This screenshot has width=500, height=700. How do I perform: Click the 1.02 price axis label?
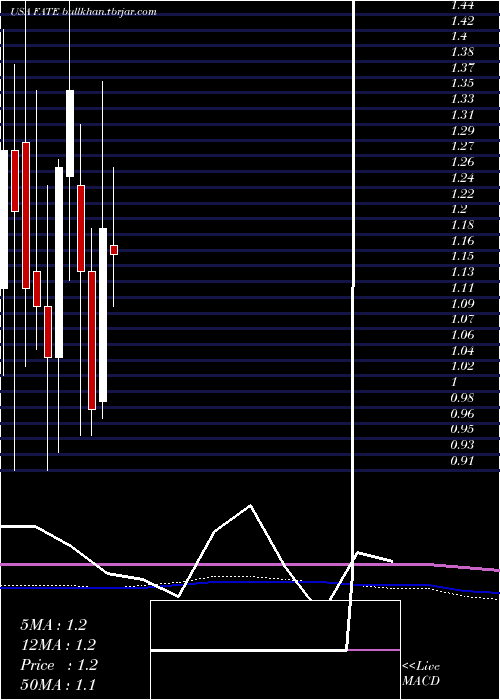coord(462,367)
